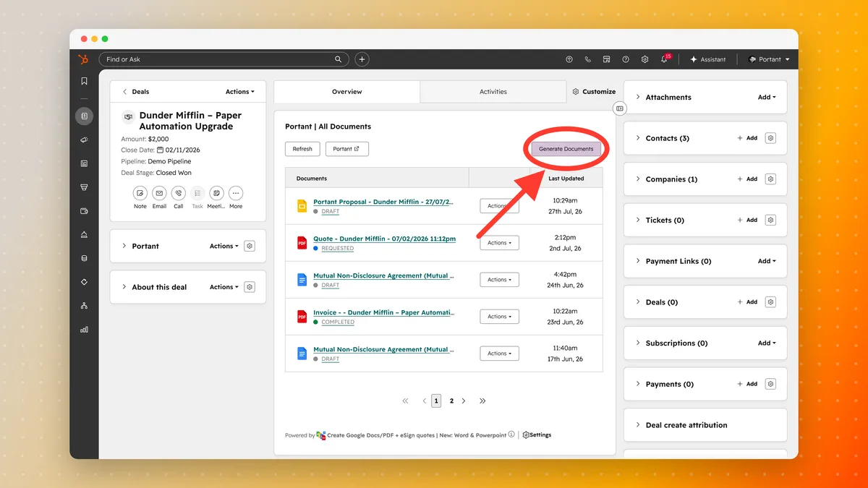Image resolution: width=868 pixels, height=488 pixels.
Task: Open the Portant card settings gear
Action: 250,246
